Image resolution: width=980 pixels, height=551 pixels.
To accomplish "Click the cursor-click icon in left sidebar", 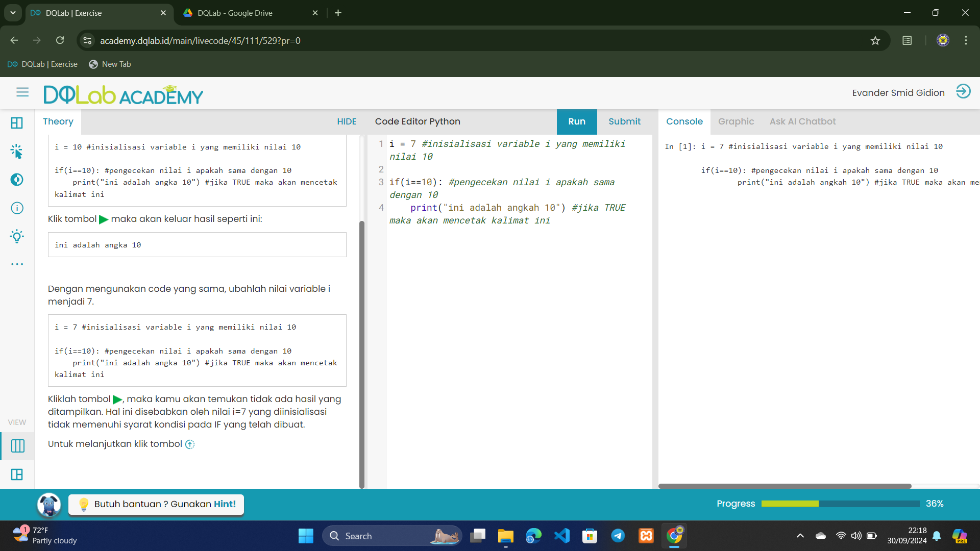I will click(17, 152).
